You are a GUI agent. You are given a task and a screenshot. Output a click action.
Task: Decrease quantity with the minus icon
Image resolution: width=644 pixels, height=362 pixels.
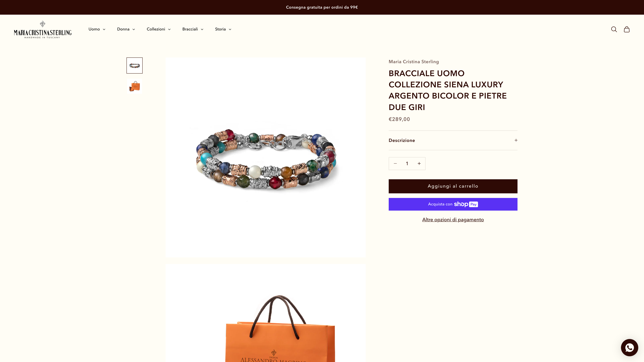tap(395, 164)
